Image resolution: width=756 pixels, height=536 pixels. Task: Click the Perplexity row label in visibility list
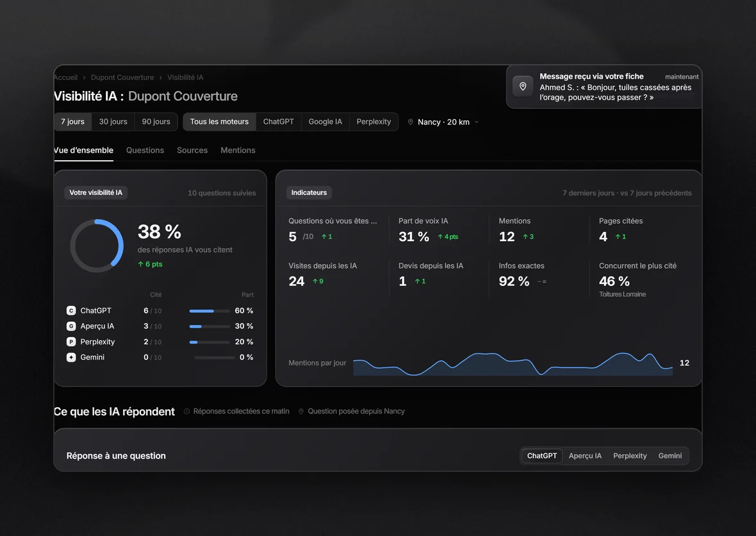97,342
